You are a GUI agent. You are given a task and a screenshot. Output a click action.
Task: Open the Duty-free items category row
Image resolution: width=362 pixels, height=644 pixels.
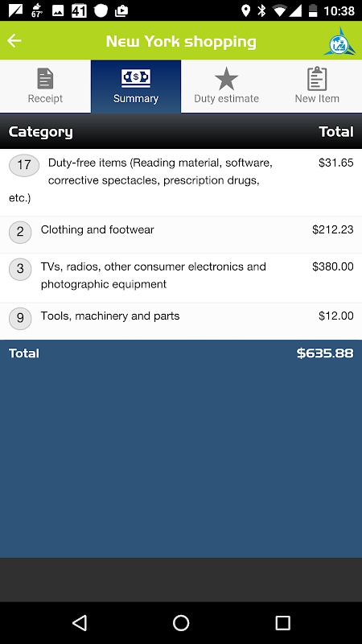[x=181, y=183]
